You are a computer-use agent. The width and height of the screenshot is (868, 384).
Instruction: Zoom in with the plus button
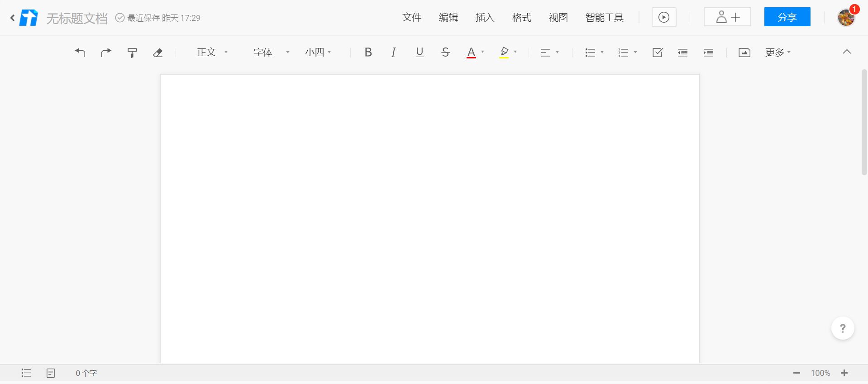844,373
